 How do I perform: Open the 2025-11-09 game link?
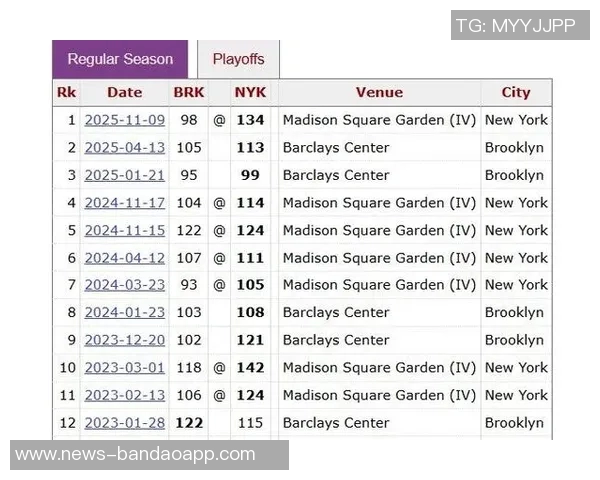[x=124, y=120]
